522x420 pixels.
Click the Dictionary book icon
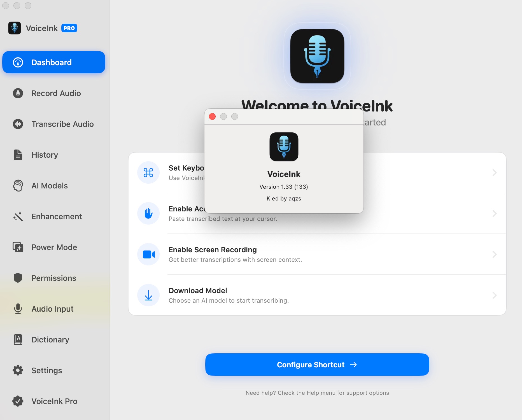click(18, 339)
